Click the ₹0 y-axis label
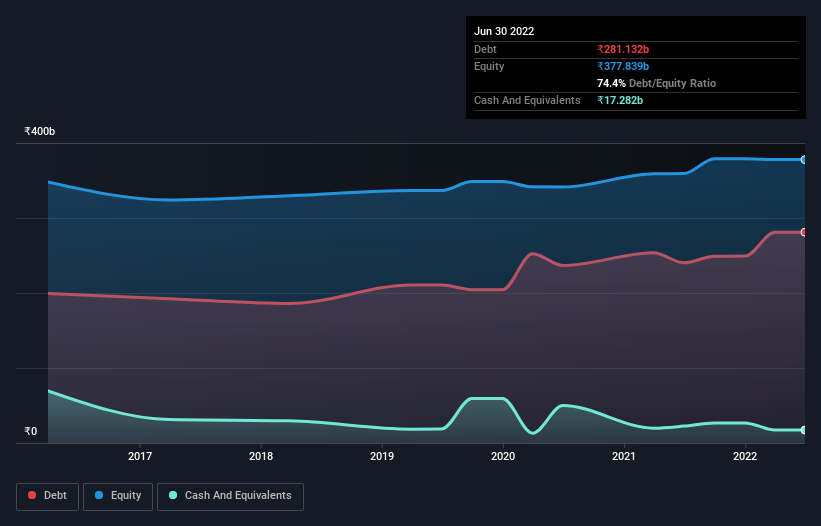 coord(30,431)
